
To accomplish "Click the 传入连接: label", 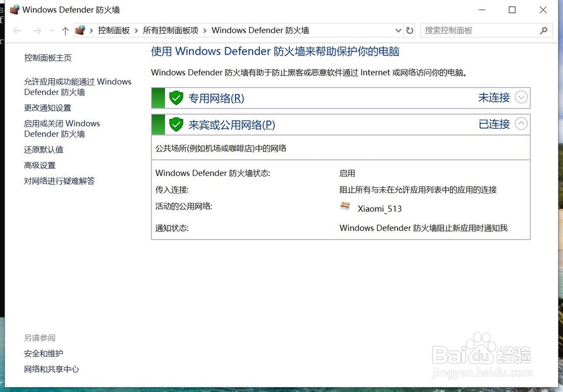I will [172, 190].
